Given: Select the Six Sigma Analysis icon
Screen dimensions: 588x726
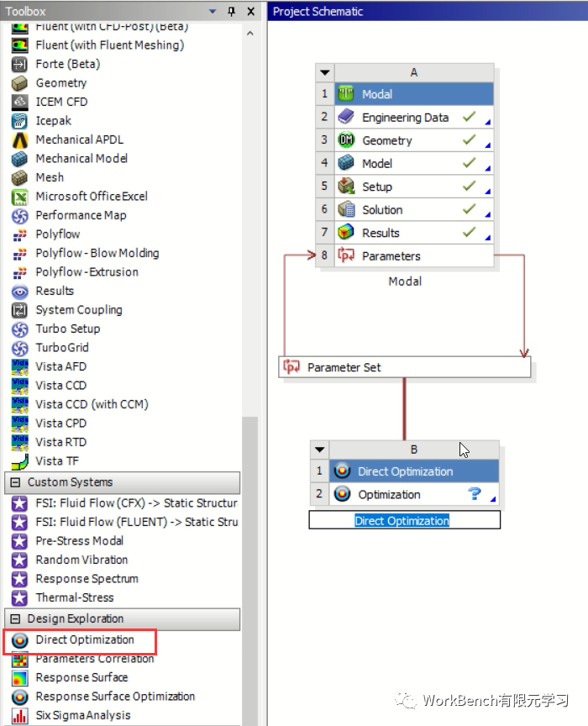Looking at the screenshot, I should (19, 716).
